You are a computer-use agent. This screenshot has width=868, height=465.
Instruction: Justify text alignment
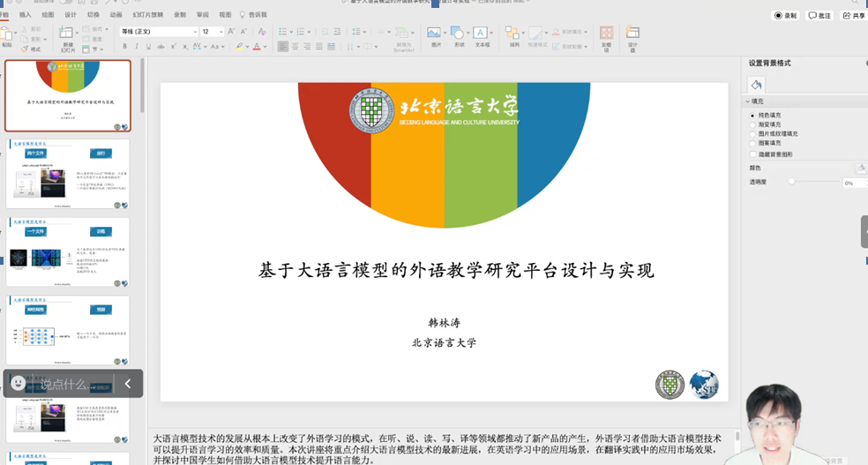319,47
